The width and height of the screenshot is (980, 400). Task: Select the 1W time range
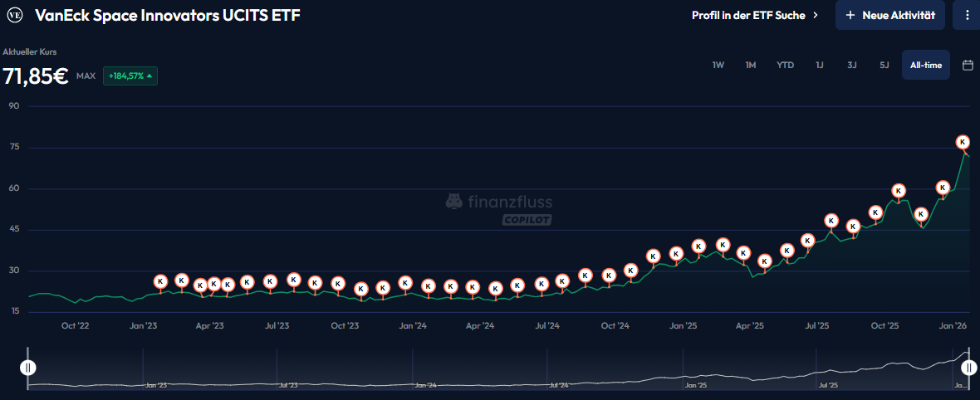[718, 66]
